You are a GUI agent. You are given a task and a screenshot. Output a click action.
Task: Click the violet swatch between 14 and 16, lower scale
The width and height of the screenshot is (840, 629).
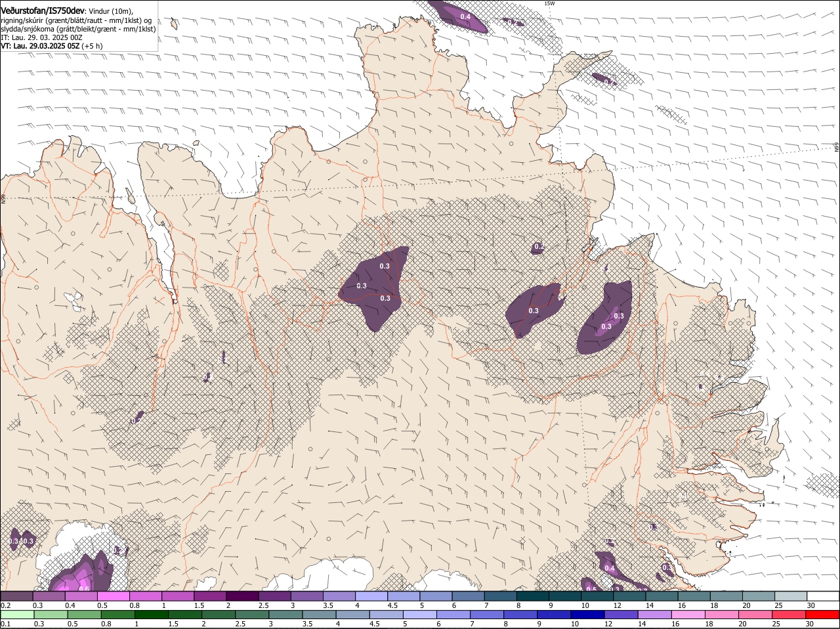pos(654,615)
